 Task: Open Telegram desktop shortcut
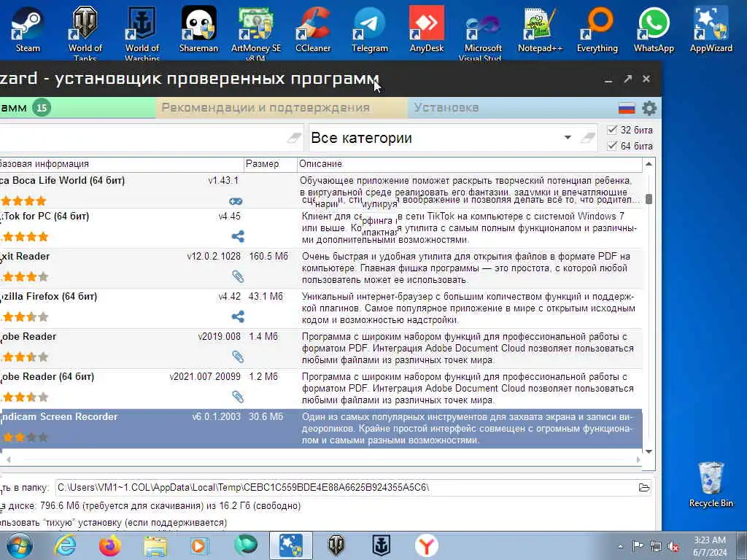tap(370, 29)
